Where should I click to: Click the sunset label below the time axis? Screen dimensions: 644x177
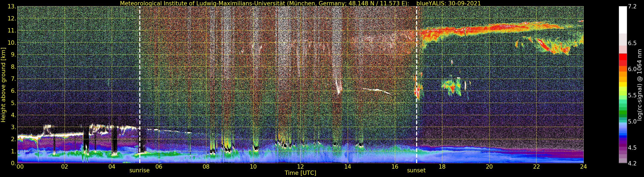tap(416, 171)
